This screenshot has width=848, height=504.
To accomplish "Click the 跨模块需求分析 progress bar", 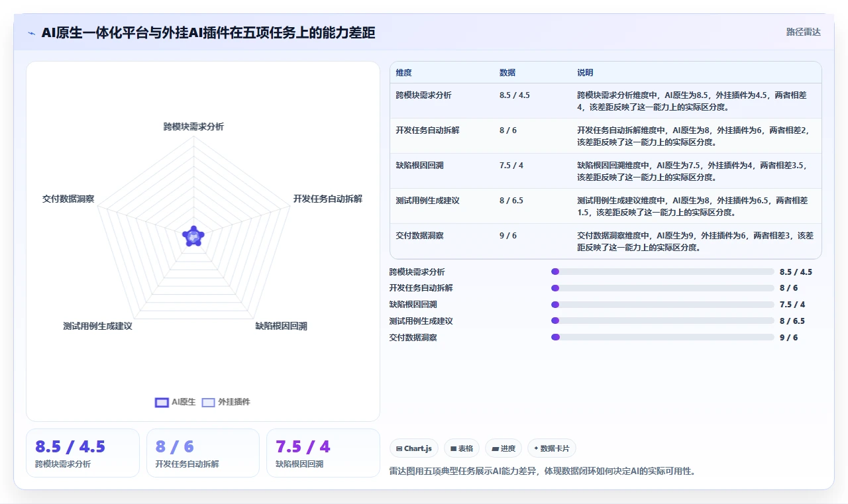I will [662, 272].
